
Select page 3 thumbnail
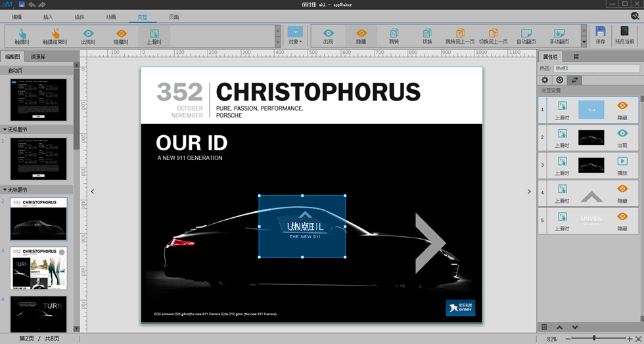click(39, 268)
